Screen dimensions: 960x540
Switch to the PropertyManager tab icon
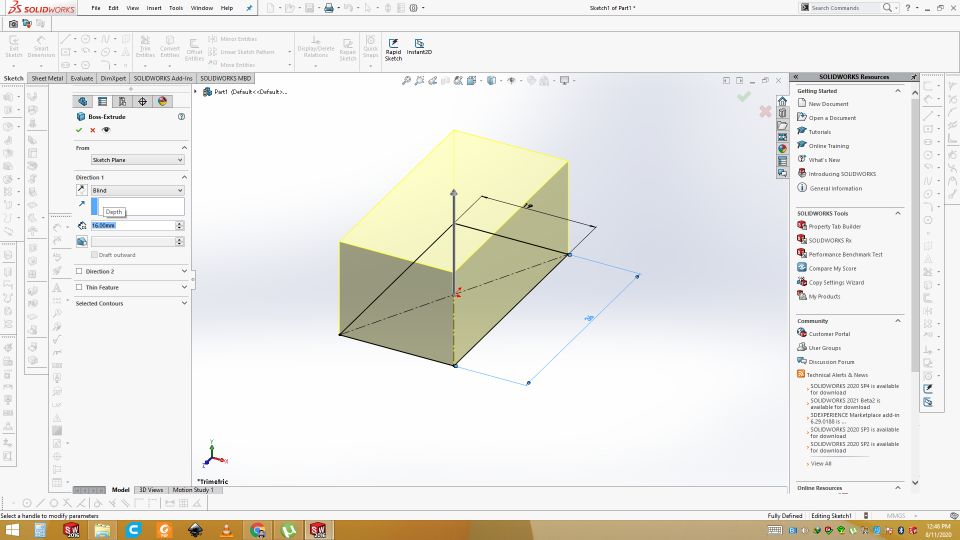(x=102, y=102)
